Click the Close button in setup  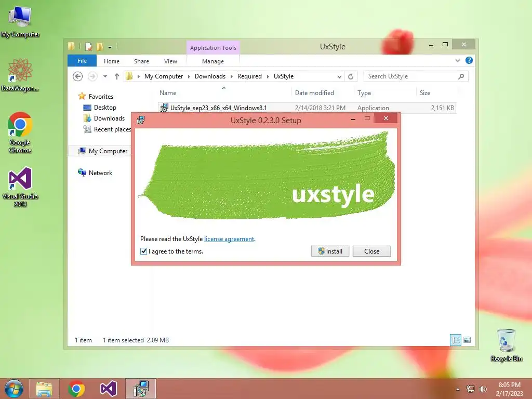point(371,251)
